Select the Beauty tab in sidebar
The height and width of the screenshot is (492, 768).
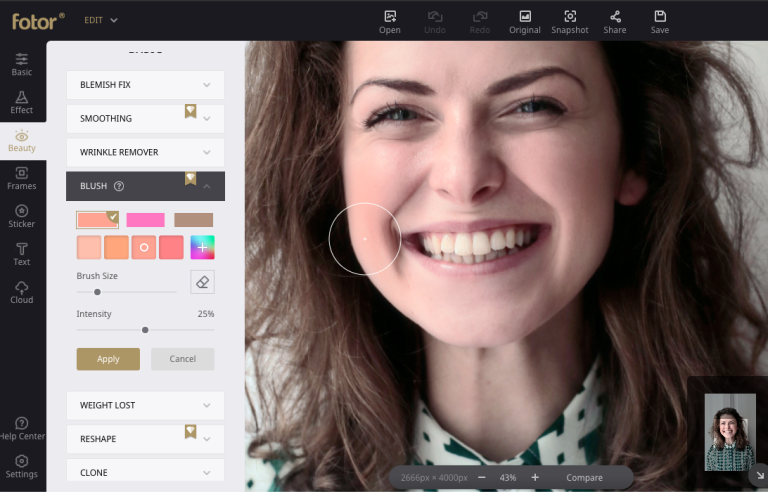coord(22,141)
